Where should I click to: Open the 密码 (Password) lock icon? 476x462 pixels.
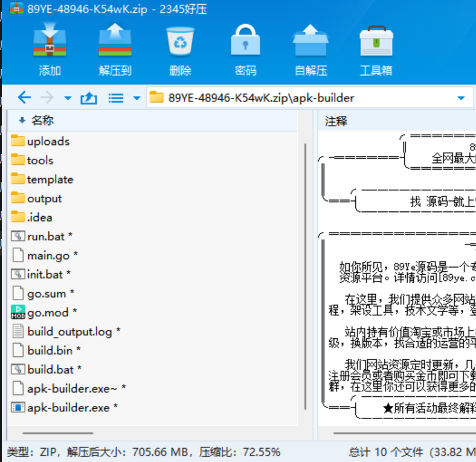point(245,42)
